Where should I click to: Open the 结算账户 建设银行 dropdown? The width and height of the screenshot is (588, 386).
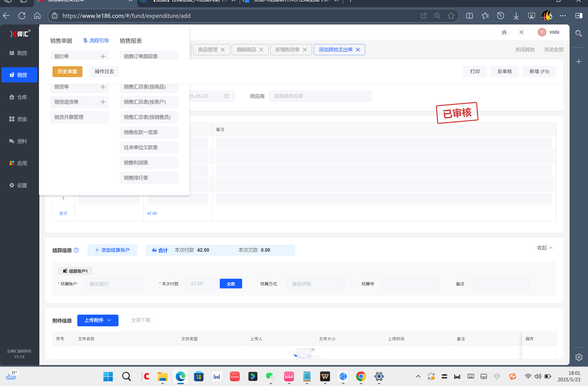click(113, 284)
